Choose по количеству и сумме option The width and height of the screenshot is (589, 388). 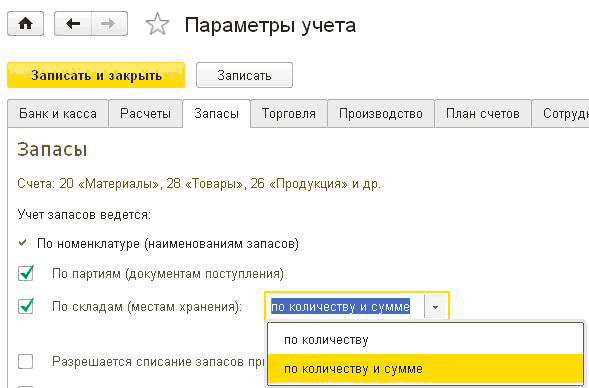[x=426, y=368]
